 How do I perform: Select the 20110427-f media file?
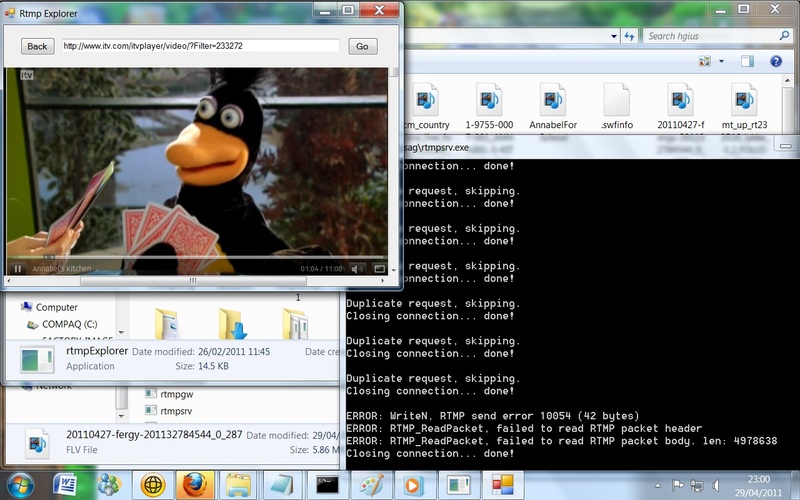(681, 107)
